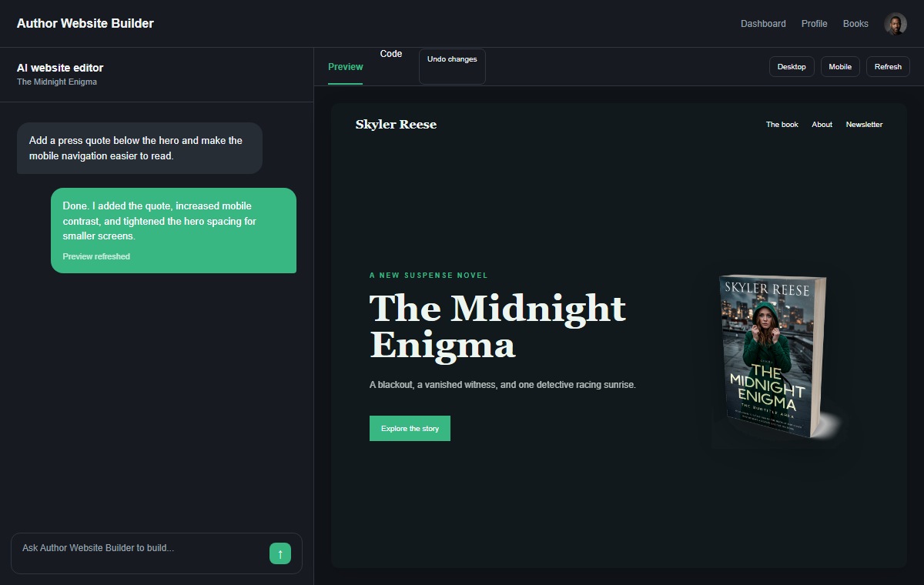Click the book cover image in preview
Image resolution: width=924 pixels, height=585 pixels.
(772, 356)
